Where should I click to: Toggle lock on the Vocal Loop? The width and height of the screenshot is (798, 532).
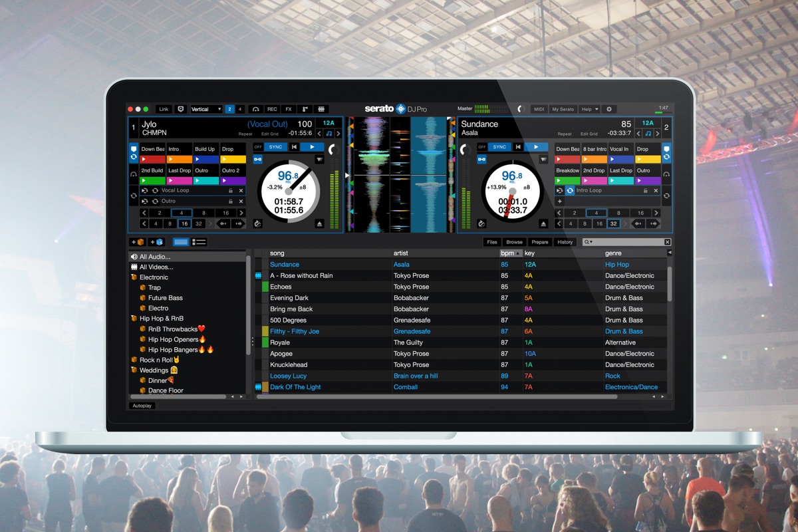[x=231, y=190]
